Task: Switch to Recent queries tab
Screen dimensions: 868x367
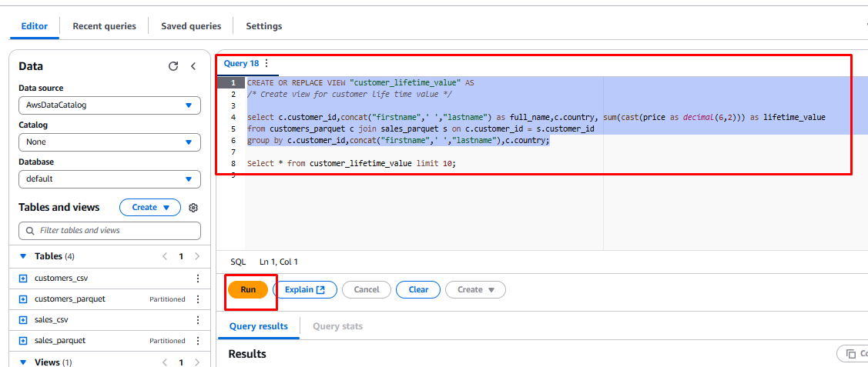Action: [x=104, y=26]
